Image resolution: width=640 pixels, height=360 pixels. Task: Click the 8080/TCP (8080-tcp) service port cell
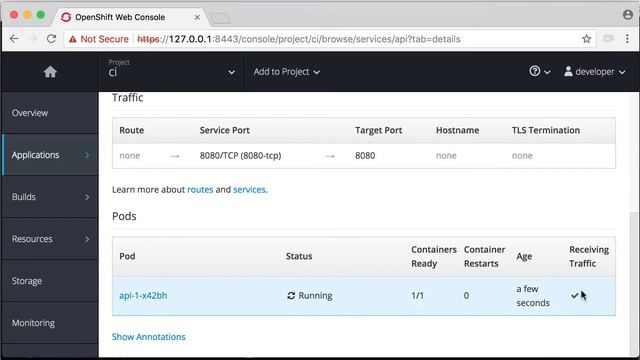point(240,156)
